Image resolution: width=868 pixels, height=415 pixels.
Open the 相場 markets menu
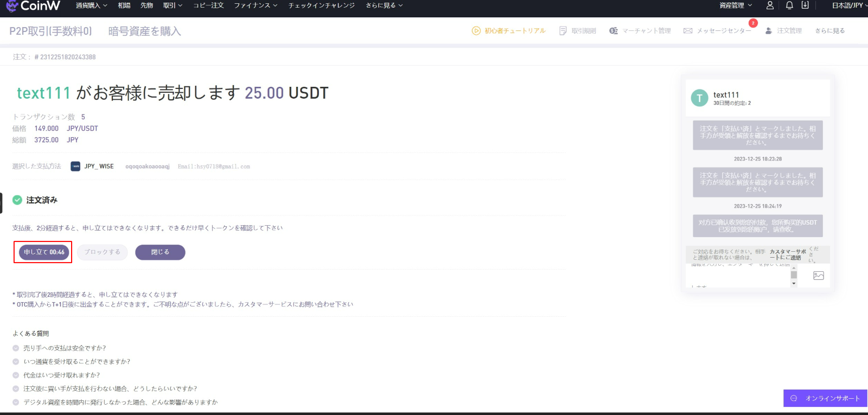pos(124,5)
